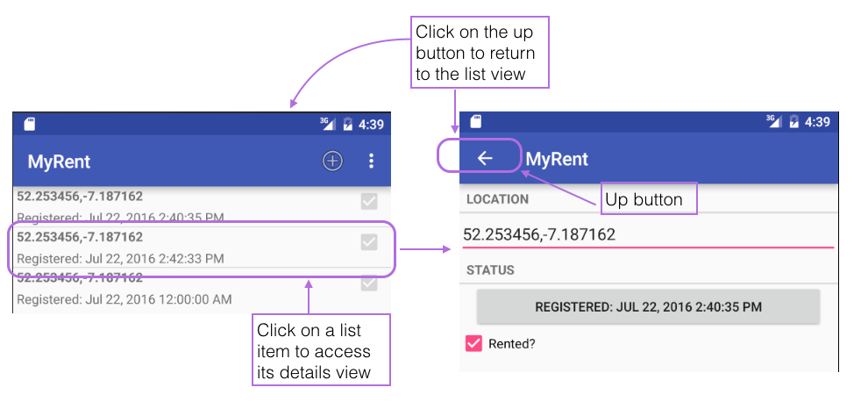Open the three-dot overflow menu
Image resolution: width=868 pixels, height=409 pixels.
coord(371,161)
